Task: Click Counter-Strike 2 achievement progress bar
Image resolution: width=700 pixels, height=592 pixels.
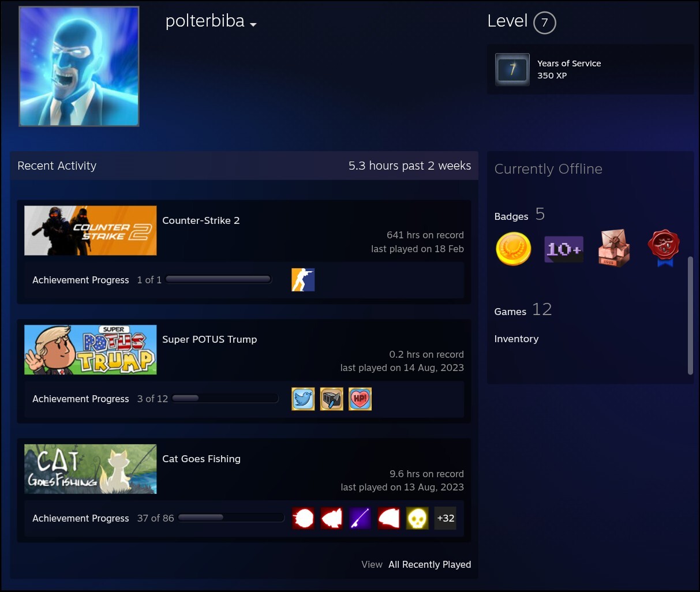Action: 218,280
